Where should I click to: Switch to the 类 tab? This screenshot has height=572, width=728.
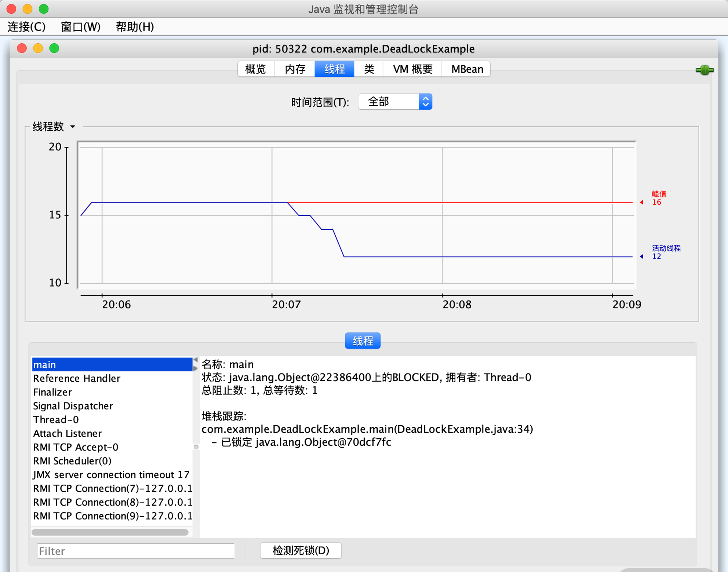pos(369,69)
